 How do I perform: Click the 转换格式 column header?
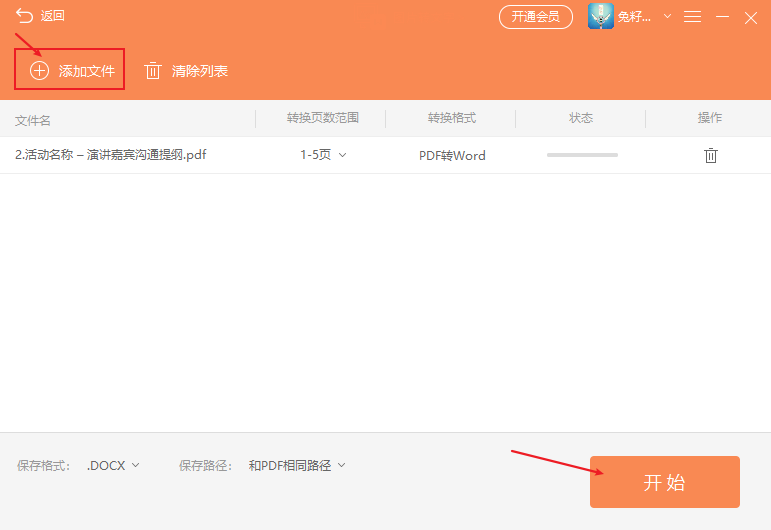(x=452, y=118)
